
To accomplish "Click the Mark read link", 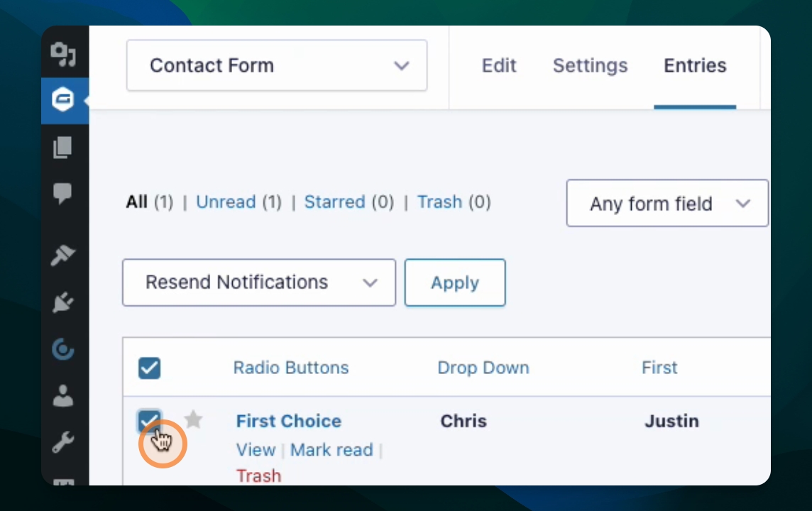I will (x=331, y=450).
